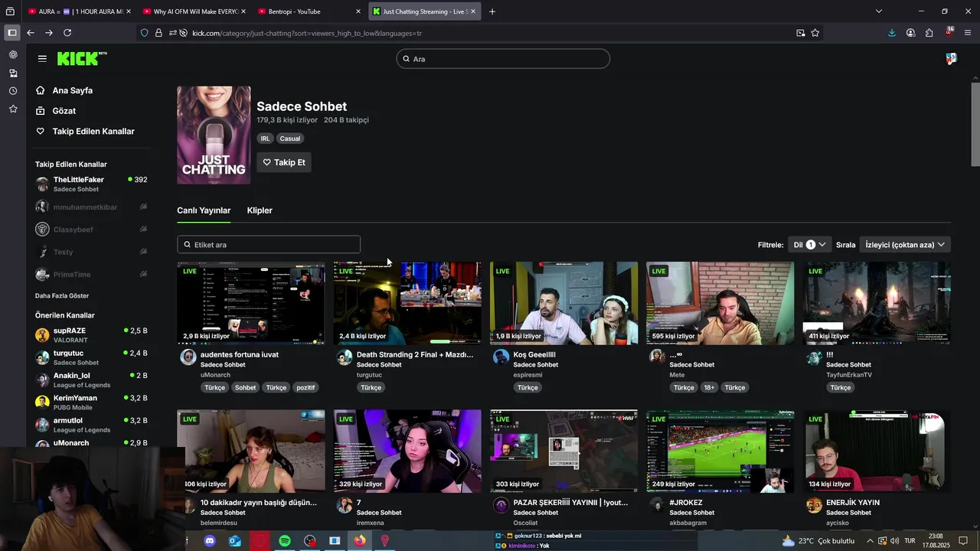Switch to Why AI OFM Will Make tab
This screenshot has height=551, width=980.
point(194,11)
